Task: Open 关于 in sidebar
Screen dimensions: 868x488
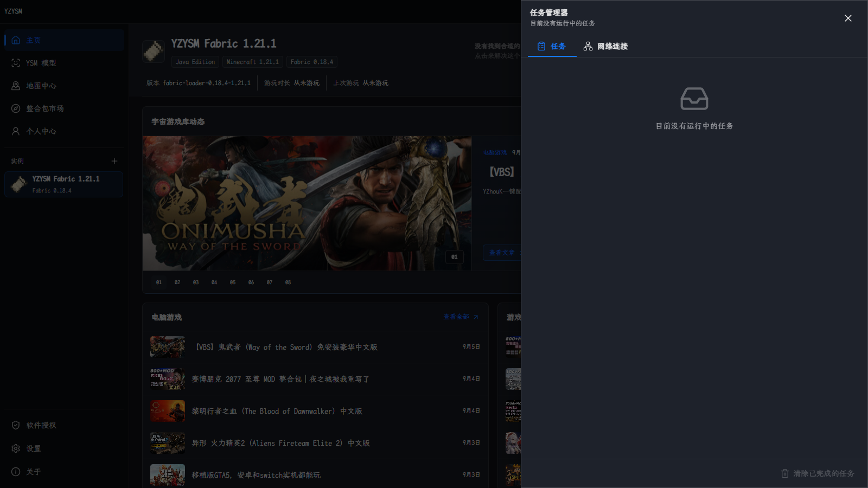Action: click(64, 472)
